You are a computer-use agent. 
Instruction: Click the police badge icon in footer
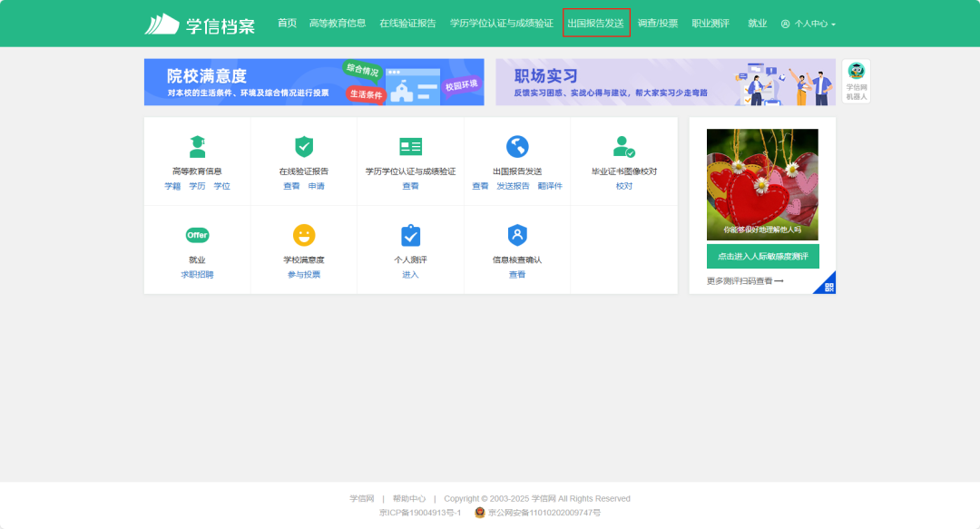[479, 513]
